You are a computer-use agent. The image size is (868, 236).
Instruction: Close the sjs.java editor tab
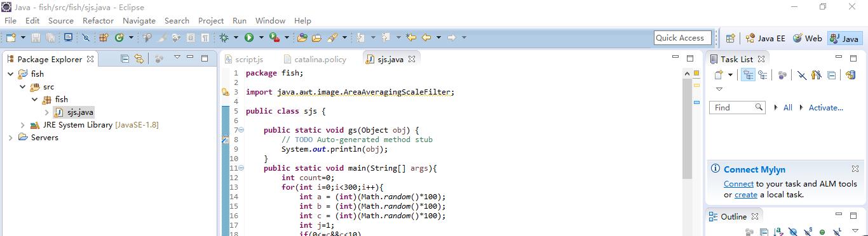coord(412,59)
